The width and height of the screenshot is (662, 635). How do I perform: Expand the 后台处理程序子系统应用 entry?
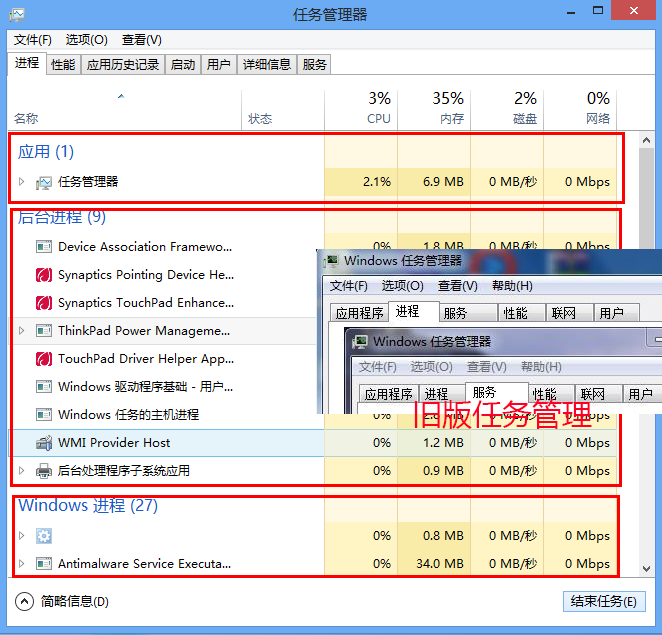click(22, 470)
